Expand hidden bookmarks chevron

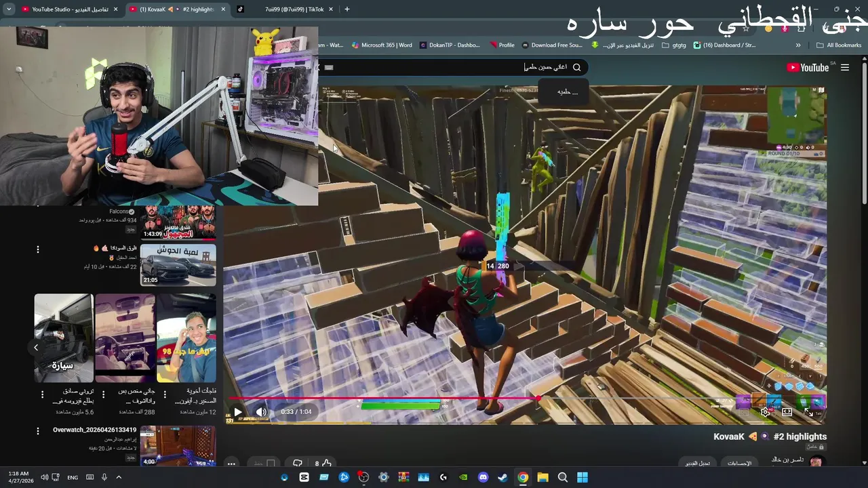(798, 45)
